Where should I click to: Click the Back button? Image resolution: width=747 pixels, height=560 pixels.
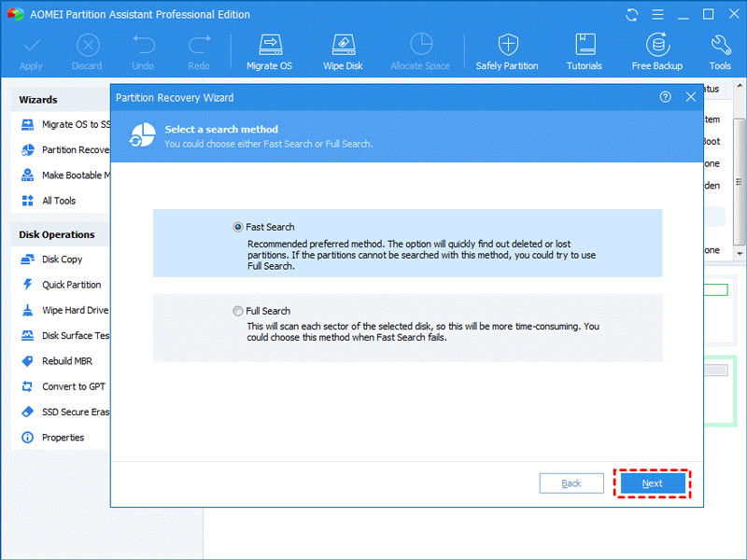pyautogui.click(x=571, y=483)
